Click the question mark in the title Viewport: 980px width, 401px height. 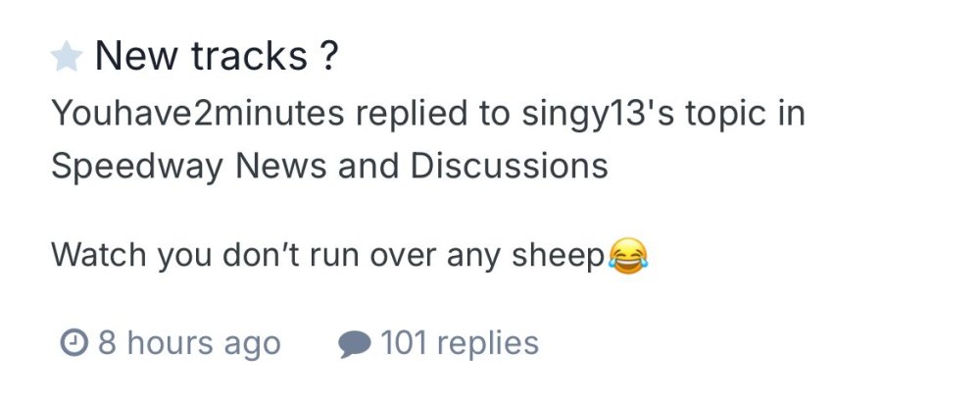click(x=329, y=58)
